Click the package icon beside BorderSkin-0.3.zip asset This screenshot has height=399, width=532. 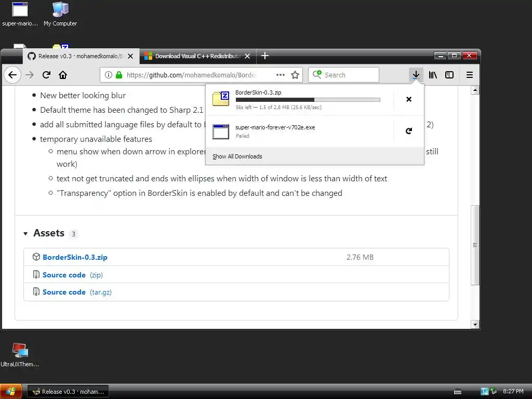[x=36, y=257]
